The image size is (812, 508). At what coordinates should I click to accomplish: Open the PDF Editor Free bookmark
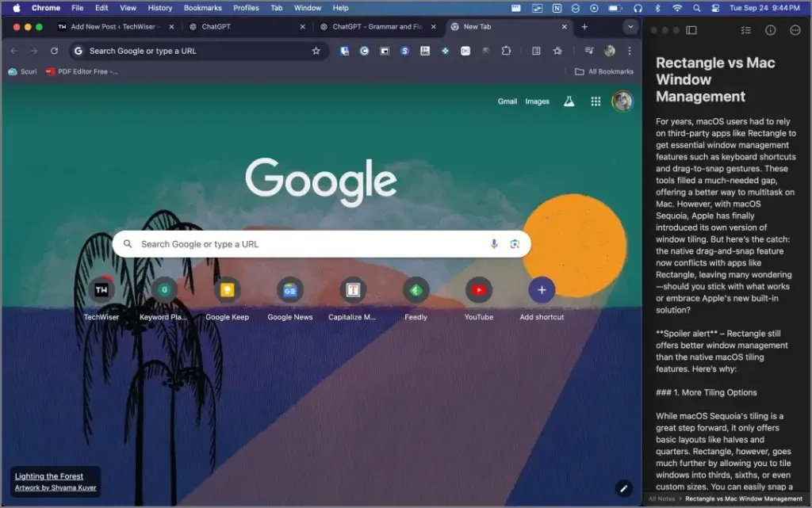coord(82,71)
